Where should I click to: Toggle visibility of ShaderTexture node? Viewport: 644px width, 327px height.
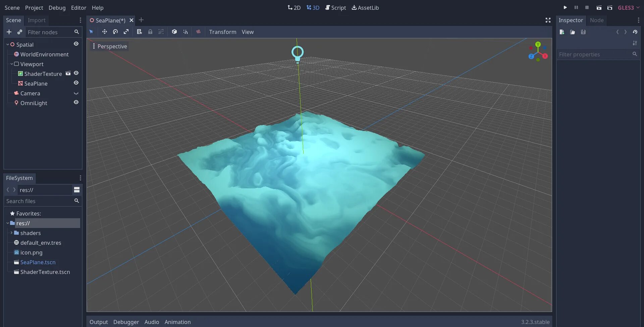76,73
